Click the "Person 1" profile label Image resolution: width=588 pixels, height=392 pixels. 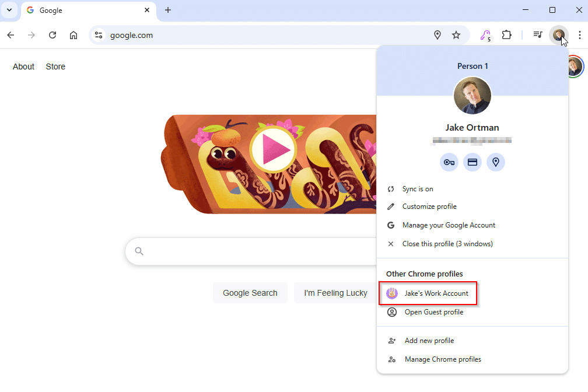click(x=473, y=66)
